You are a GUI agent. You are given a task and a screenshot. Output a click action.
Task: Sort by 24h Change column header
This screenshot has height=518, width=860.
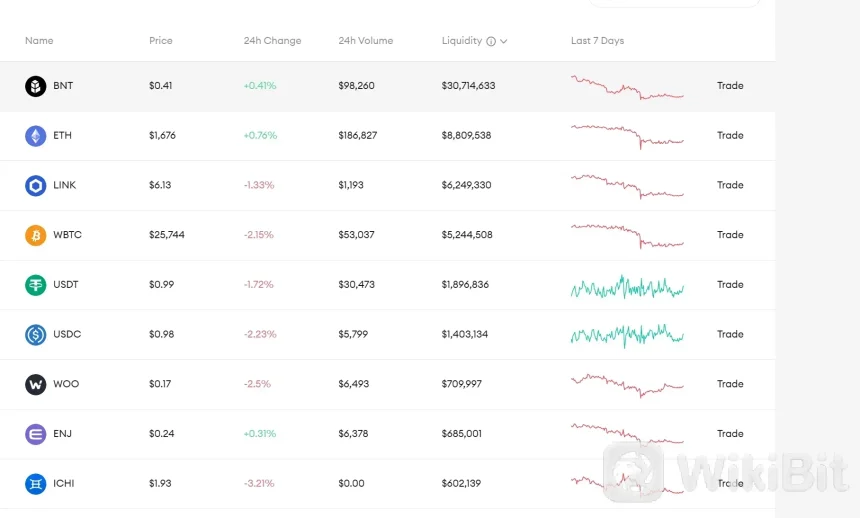point(272,41)
